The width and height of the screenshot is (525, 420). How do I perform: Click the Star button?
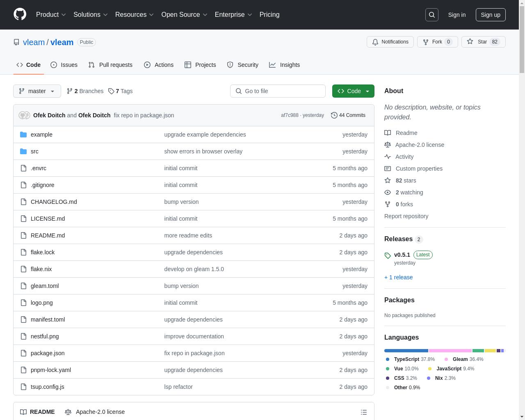pos(483,42)
